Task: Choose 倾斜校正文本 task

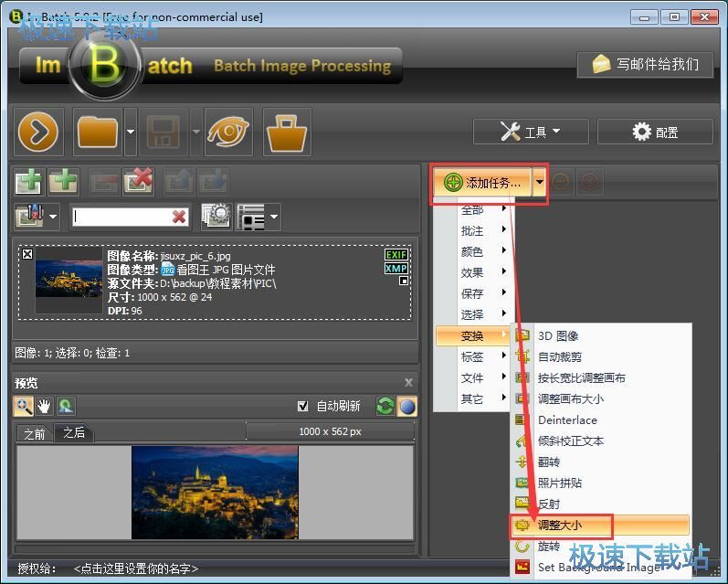Action: pyautogui.click(x=601, y=441)
